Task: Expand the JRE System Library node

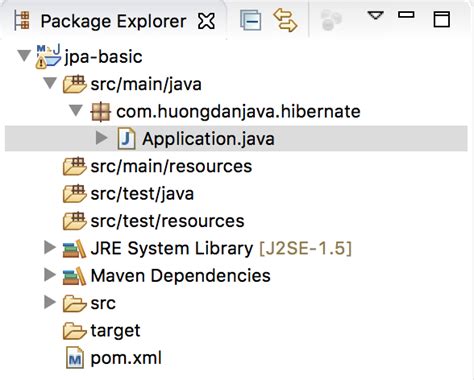Action: coord(50,247)
